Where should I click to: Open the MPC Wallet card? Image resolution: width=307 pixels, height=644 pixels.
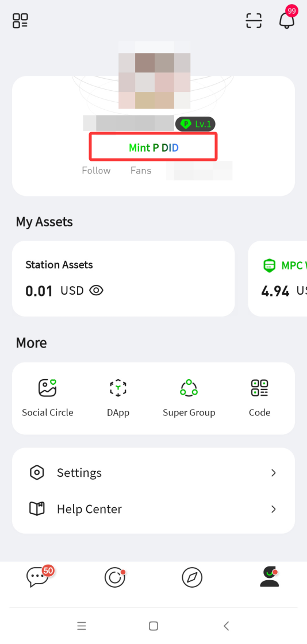[x=278, y=279]
